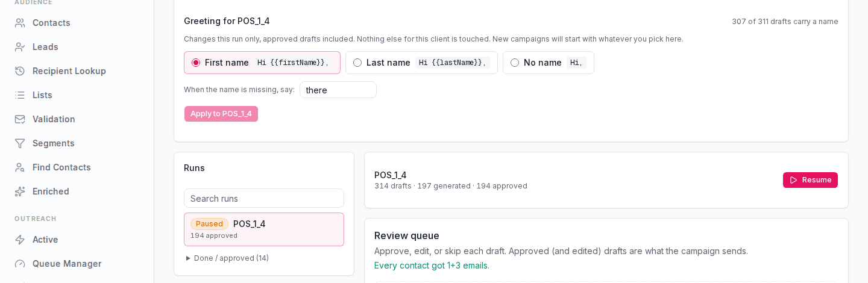Screen dimensions: 868x283
Task: Click the Enriched sparkles icon
Action: click(20, 191)
